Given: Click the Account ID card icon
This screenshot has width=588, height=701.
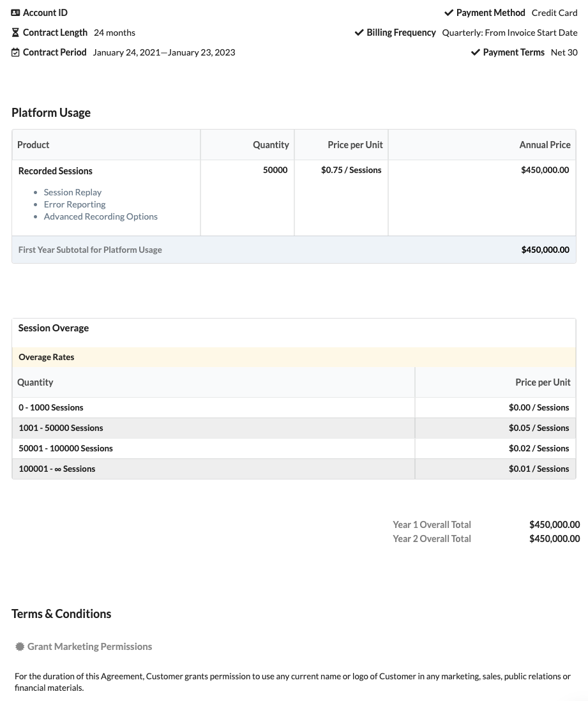Looking at the screenshot, I should tap(16, 13).
